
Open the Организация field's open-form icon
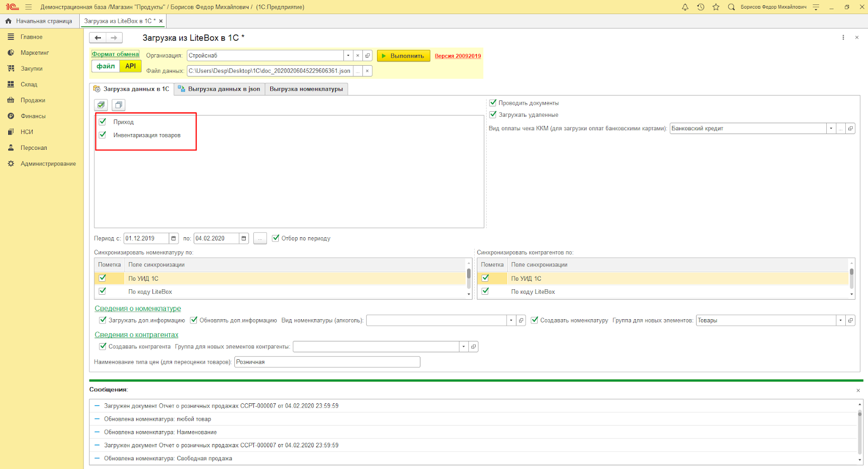(x=367, y=55)
